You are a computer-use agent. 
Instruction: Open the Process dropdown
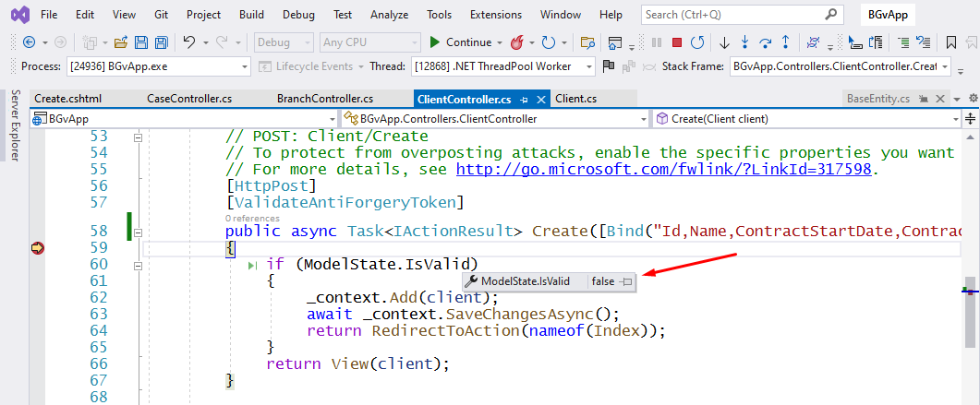[245, 66]
